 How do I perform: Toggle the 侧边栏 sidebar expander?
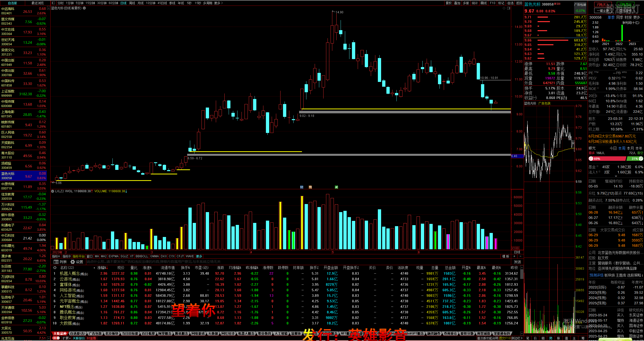pyautogui.click(x=517, y=338)
